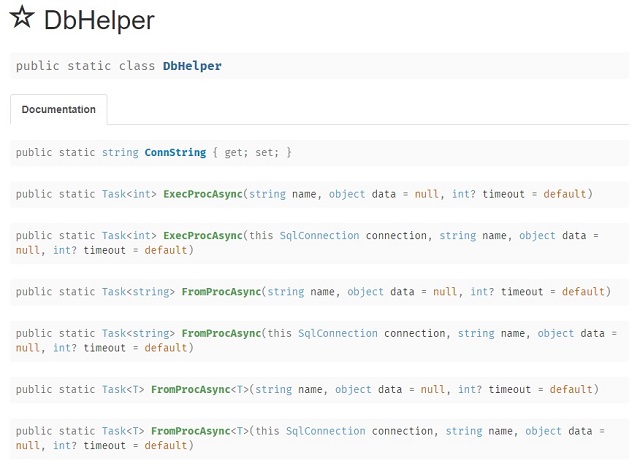Click Task<int> return type of first ExecProcAsync
Image resolution: width=640 pixels, height=471 pixels.
(x=129, y=194)
